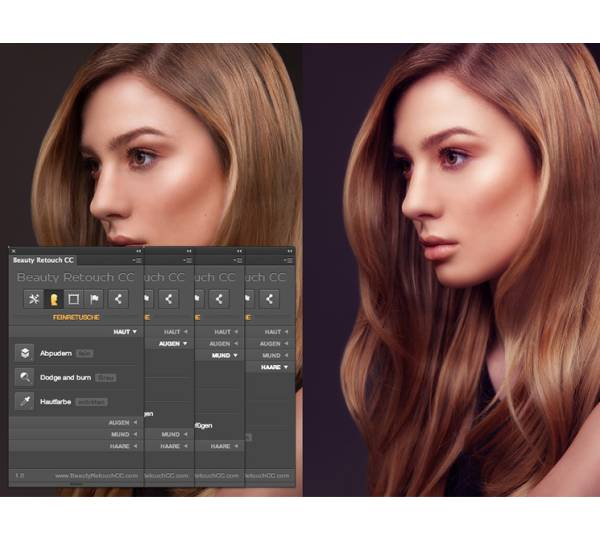Collapse front panel with double-arrow icon
Screen dimensions: 600x540
pyautogui.click(x=139, y=251)
